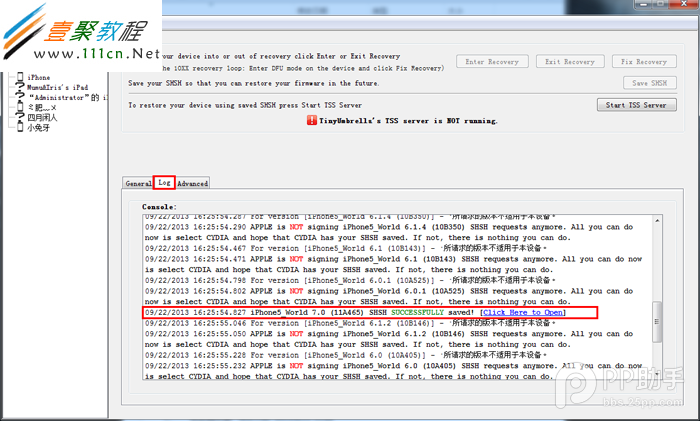Viewport: 700px width, 421px height.
Task: Select the 四月闲人 device
Action: (42, 117)
